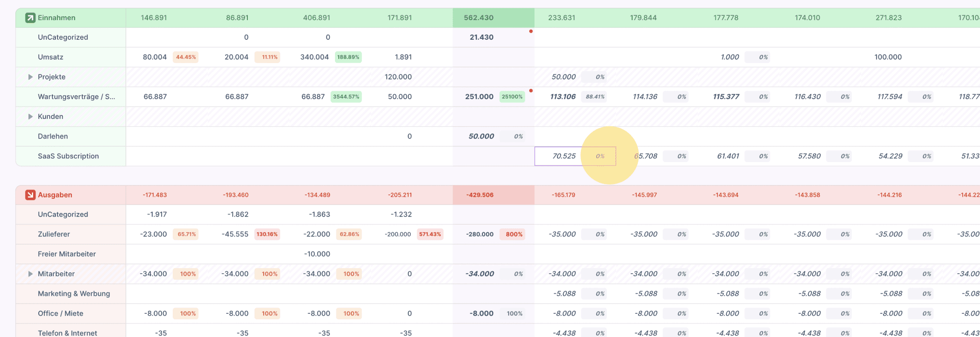980x337 pixels.
Task: Click the red Ausgaben arrow icon
Action: pyautogui.click(x=30, y=195)
